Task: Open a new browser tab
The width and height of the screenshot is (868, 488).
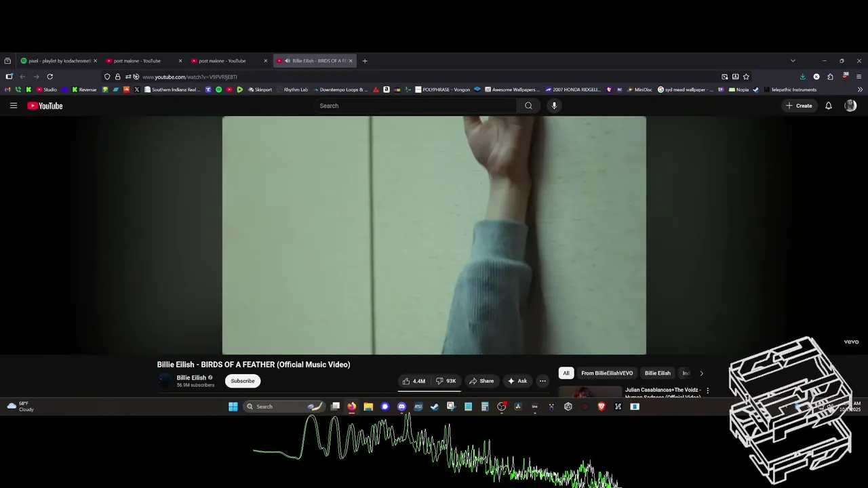Action: pos(365,61)
